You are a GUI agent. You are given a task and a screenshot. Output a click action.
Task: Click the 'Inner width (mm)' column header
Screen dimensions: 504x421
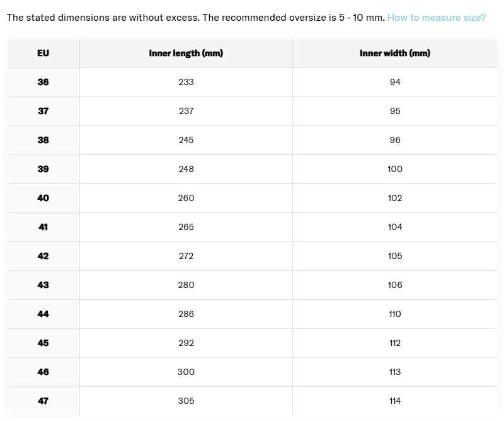click(395, 54)
